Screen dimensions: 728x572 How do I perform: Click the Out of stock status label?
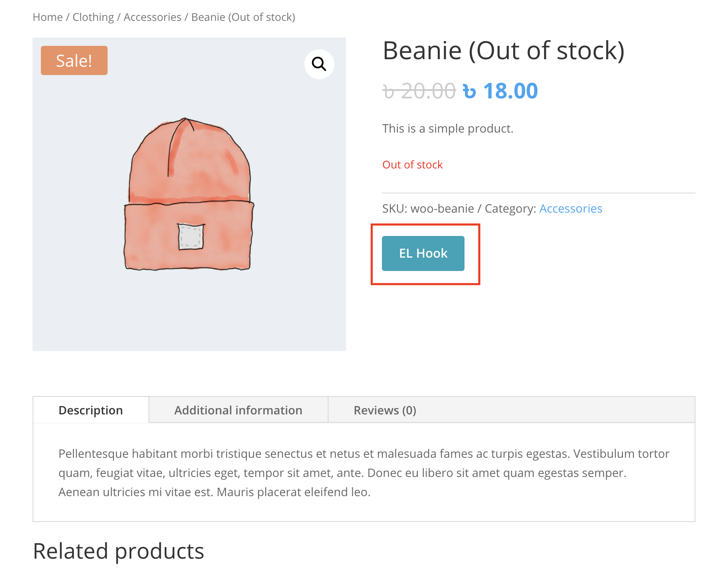(x=412, y=164)
